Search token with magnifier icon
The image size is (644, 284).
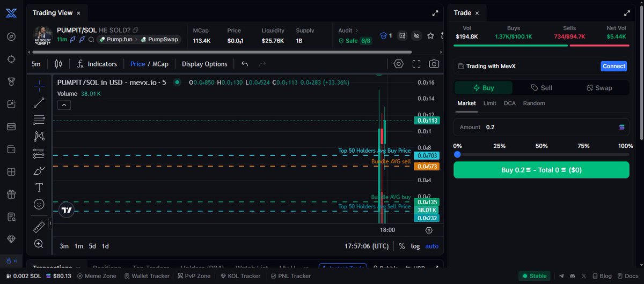(x=91, y=40)
